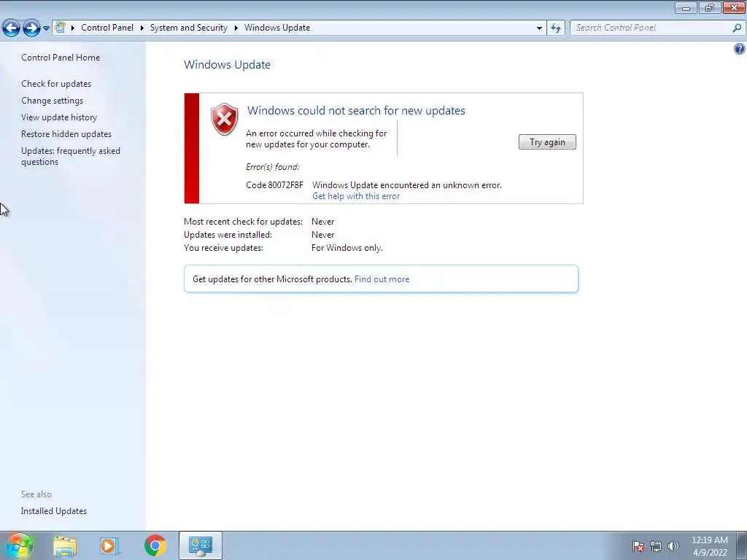Go to Control Panel Home

coord(61,57)
